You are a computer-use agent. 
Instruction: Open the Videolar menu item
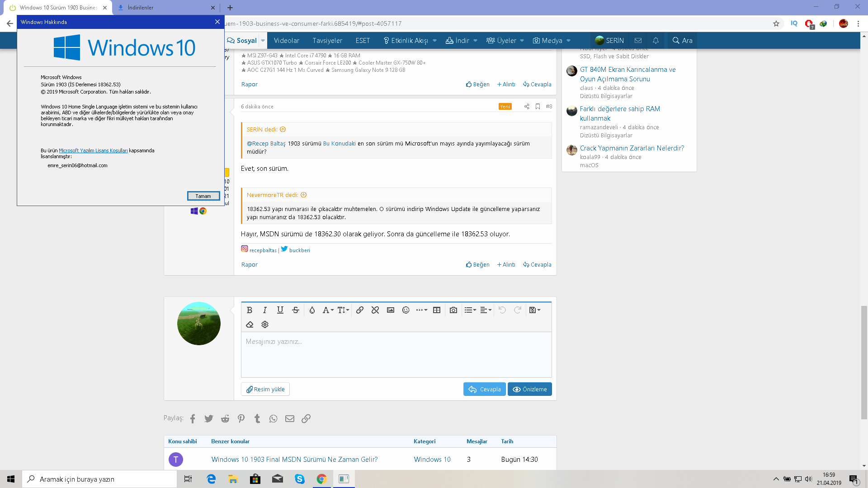pyautogui.click(x=286, y=41)
